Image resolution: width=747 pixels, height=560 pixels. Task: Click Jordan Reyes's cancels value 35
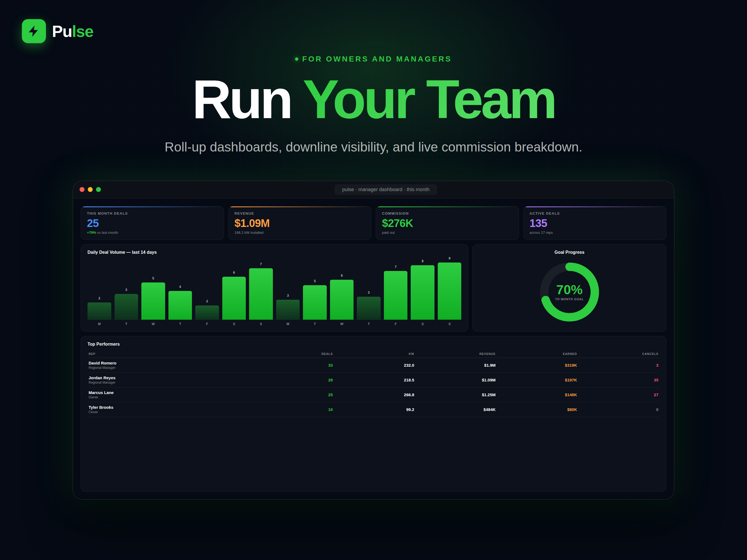[x=656, y=380]
